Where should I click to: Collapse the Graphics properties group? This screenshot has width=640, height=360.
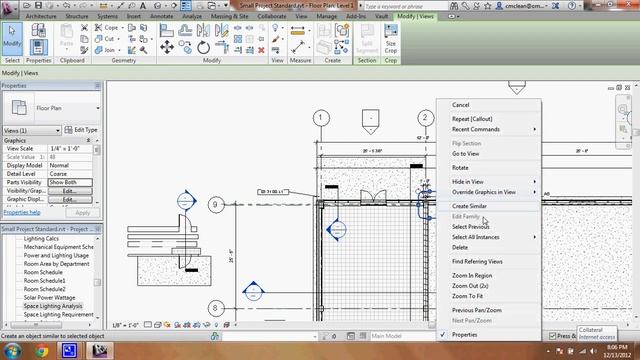click(x=88, y=140)
